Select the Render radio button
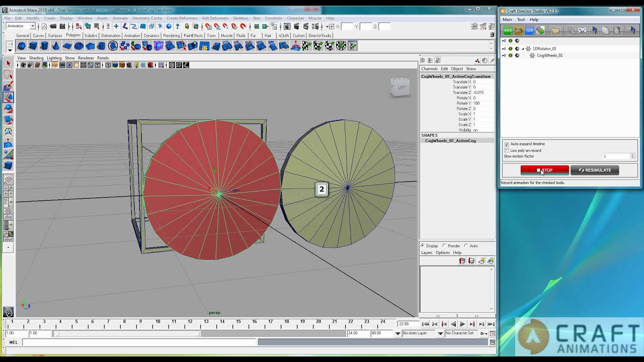Screen dimensions: 644x362 click(444, 246)
